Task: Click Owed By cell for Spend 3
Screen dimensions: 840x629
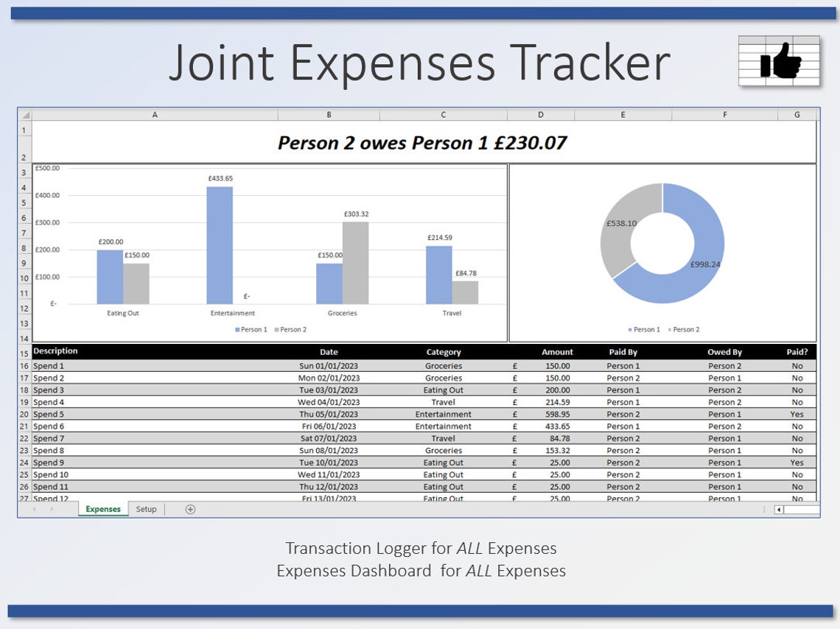Action: pos(724,390)
